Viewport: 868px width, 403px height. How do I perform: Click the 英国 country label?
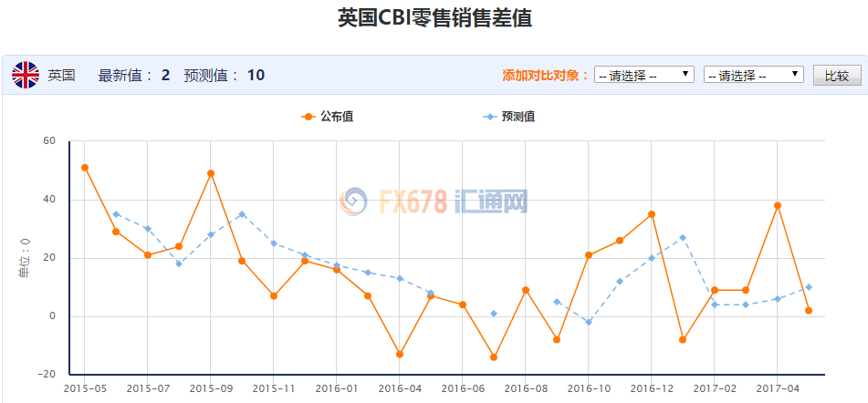[62, 75]
